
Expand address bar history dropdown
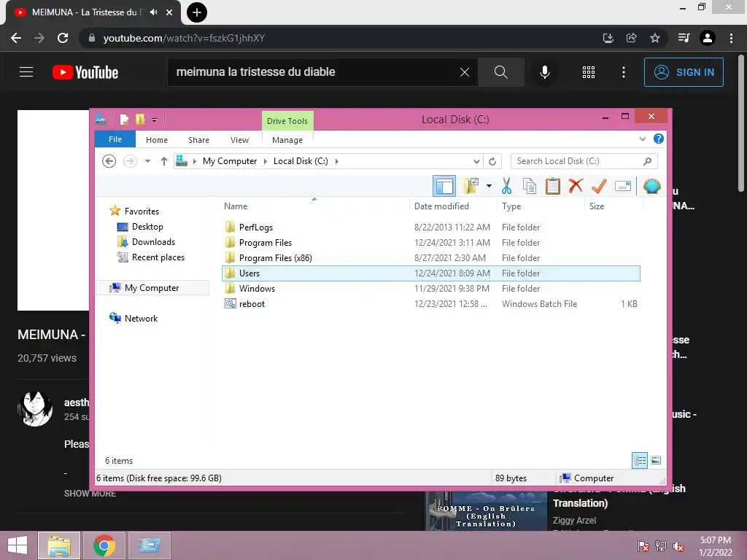click(476, 161)
